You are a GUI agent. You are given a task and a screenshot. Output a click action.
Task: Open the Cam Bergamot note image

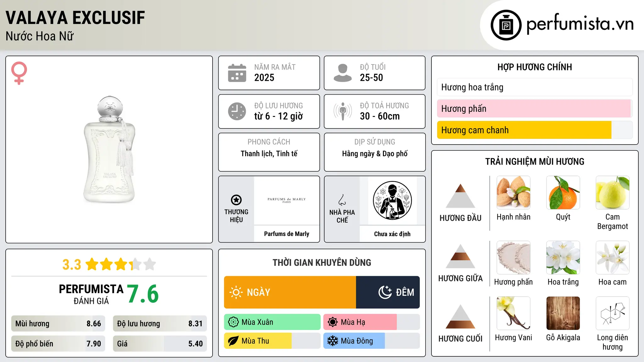[613, 193]
